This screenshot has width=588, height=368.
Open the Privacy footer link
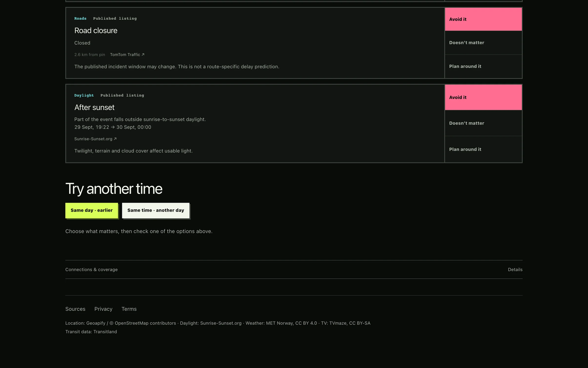pyautogui.click(x=103, y=309)
